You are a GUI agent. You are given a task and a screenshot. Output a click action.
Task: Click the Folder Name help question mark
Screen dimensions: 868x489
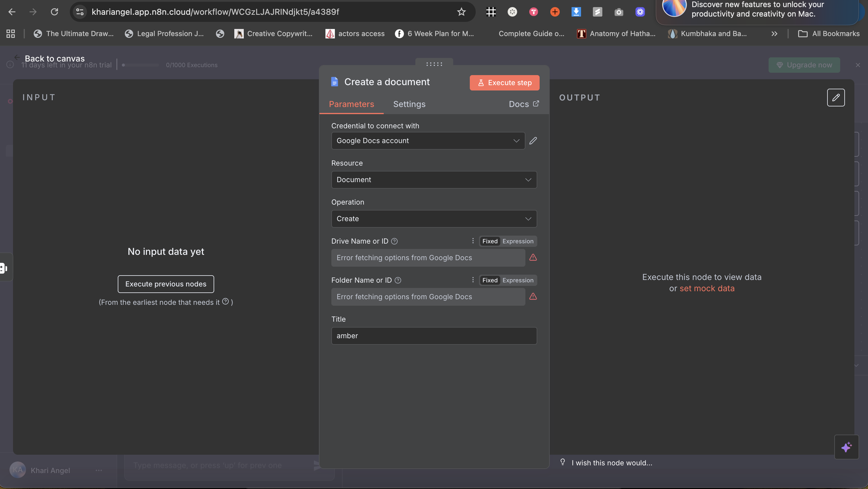(x=398, y=280)
